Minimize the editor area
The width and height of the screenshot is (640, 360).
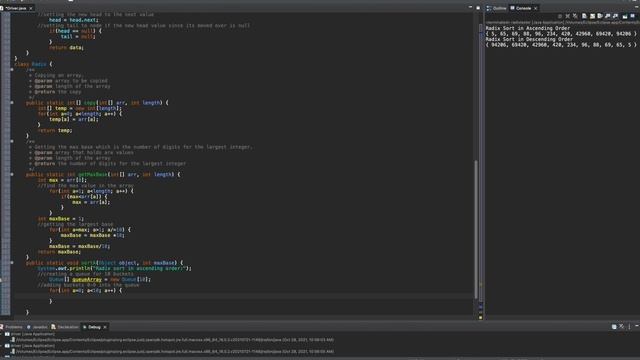pos(470,8)
